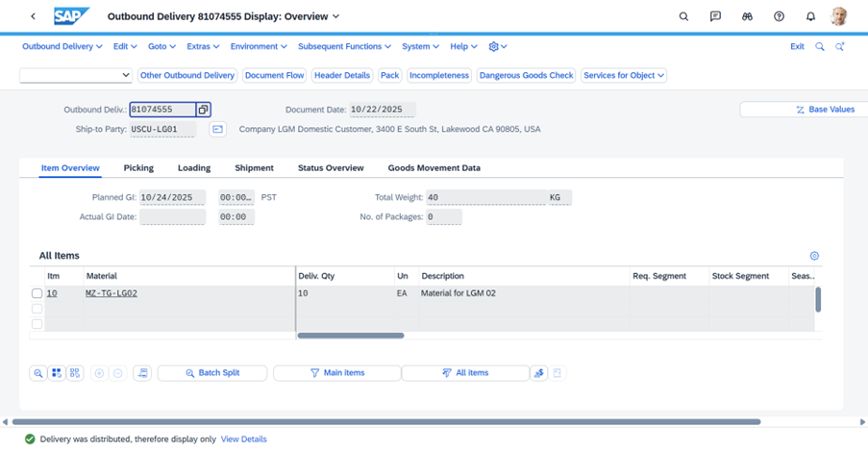Open the user profile avatar
This screenshot has width=868, height=451.
pos(839,16)
